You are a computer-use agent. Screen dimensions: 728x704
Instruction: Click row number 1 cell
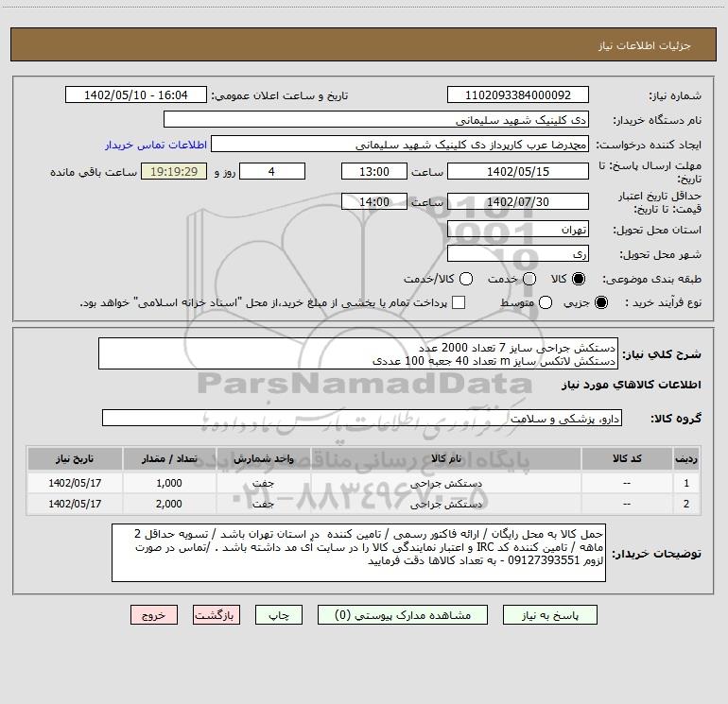(686, 483)
